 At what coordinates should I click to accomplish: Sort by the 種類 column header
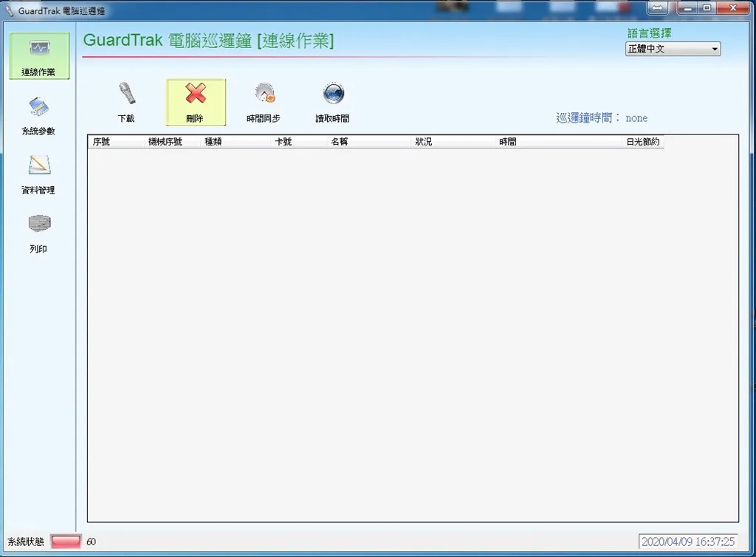(x=235, y=142)
